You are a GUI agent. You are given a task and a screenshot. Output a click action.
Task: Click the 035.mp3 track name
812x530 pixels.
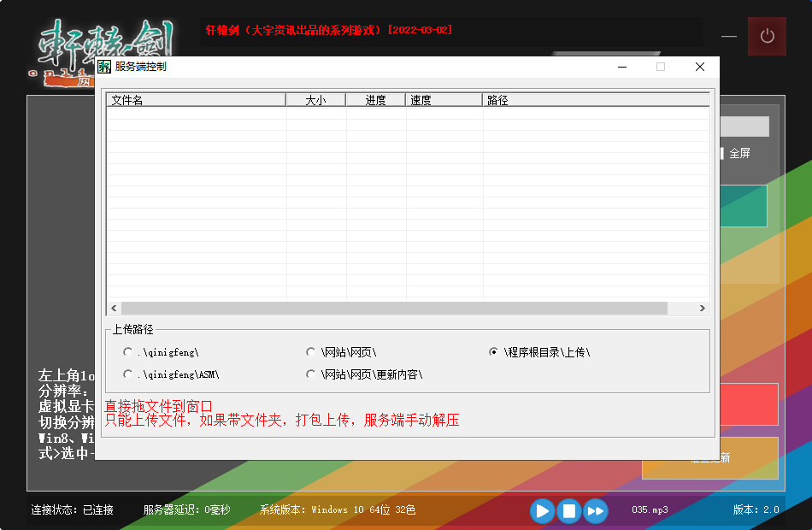tap(650, 510)
